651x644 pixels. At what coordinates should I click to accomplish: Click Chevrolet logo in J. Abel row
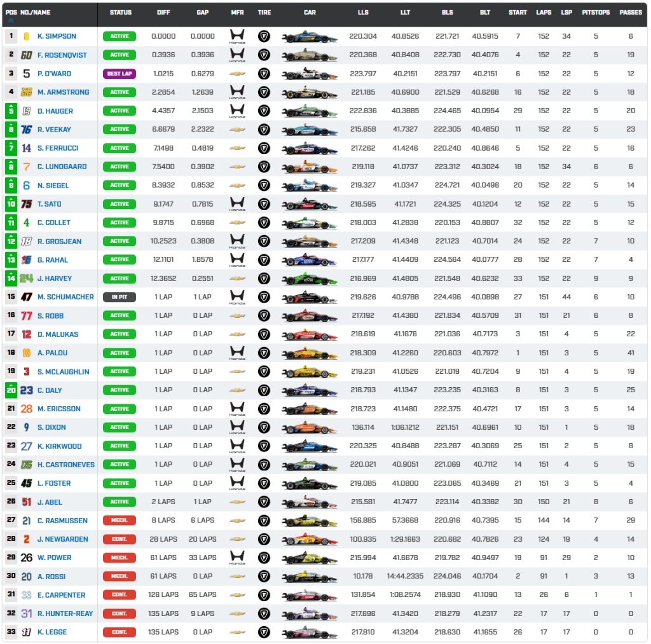coord(238,502)
